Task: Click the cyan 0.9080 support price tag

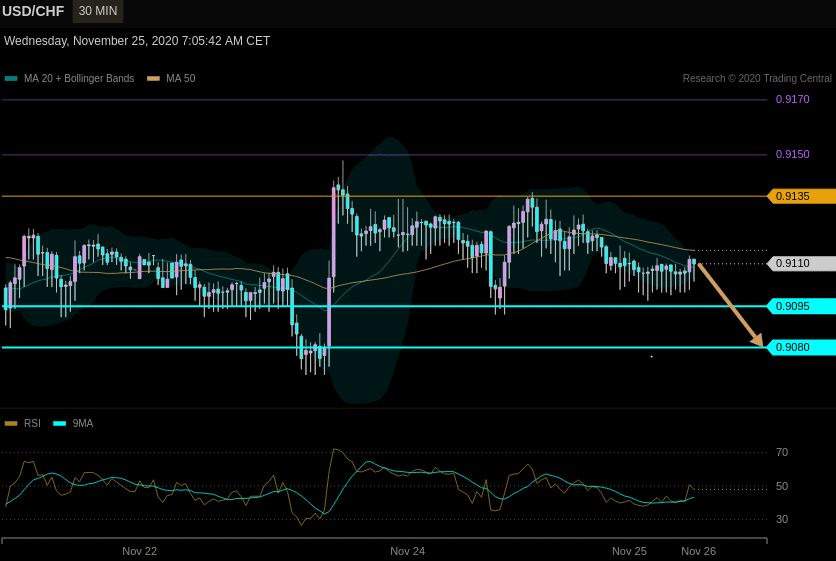Action: 801,347
